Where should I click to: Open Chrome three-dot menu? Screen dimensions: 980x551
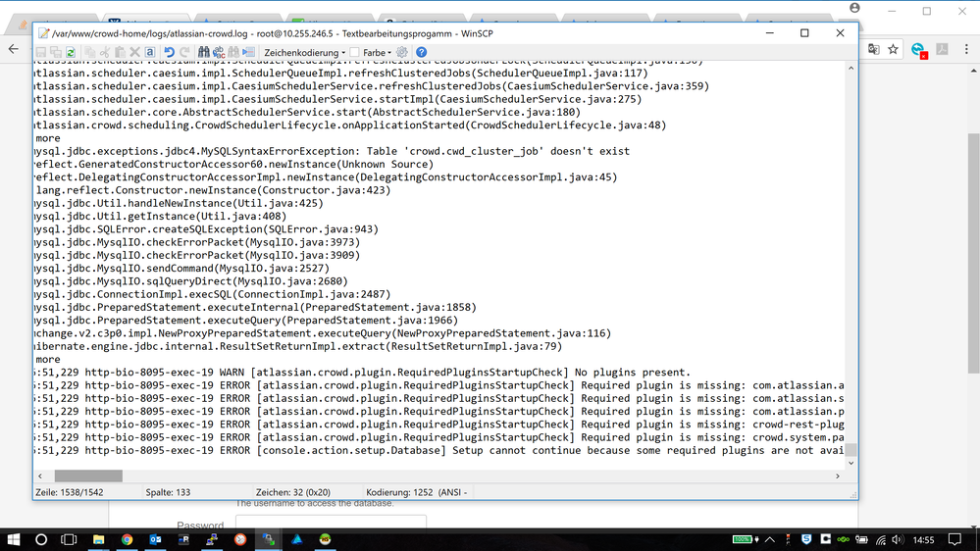tap(966, 49)
